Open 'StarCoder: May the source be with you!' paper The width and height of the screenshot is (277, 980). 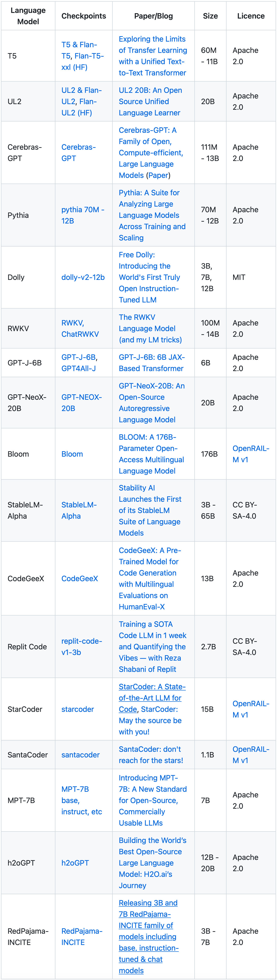click(150, 721)
